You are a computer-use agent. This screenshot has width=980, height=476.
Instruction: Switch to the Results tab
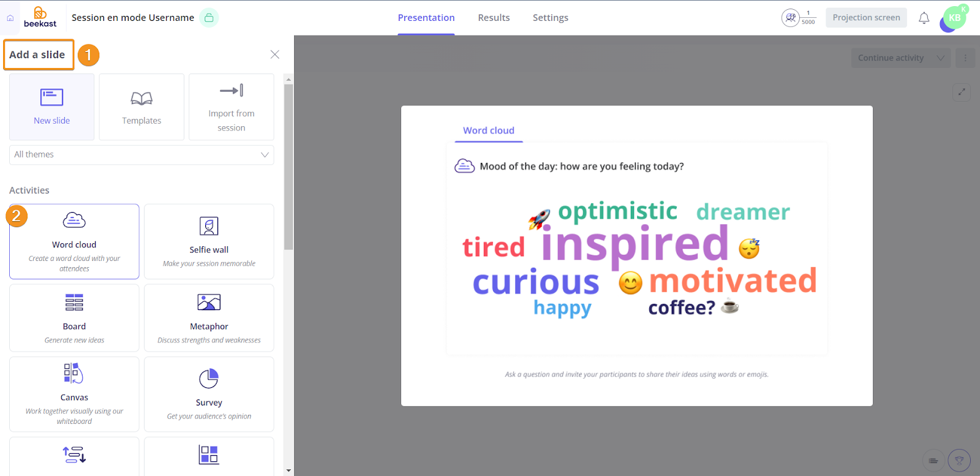[x=494, y=18]
